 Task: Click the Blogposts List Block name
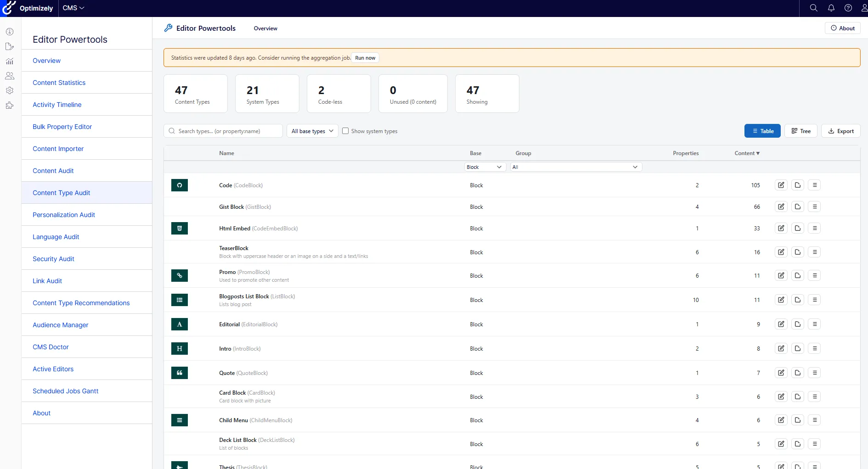pos(244,296)
